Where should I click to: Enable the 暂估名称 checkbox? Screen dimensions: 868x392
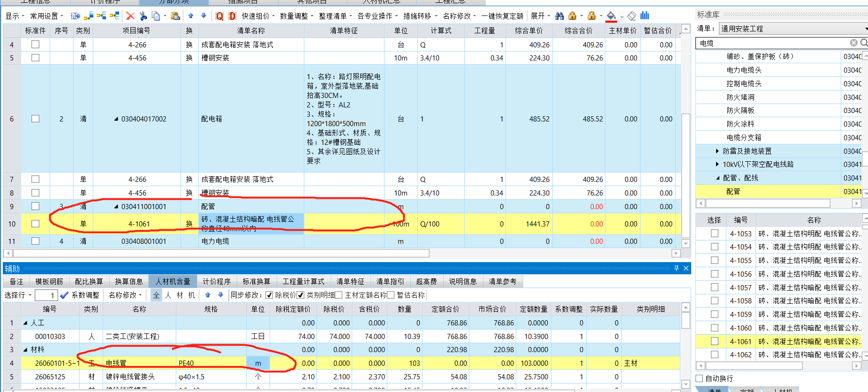pos(391,295)
